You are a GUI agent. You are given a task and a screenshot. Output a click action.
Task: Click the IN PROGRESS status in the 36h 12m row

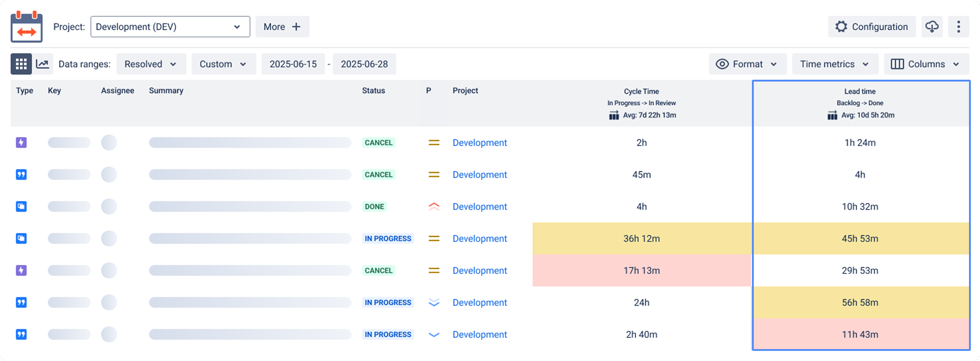(388, 239)
